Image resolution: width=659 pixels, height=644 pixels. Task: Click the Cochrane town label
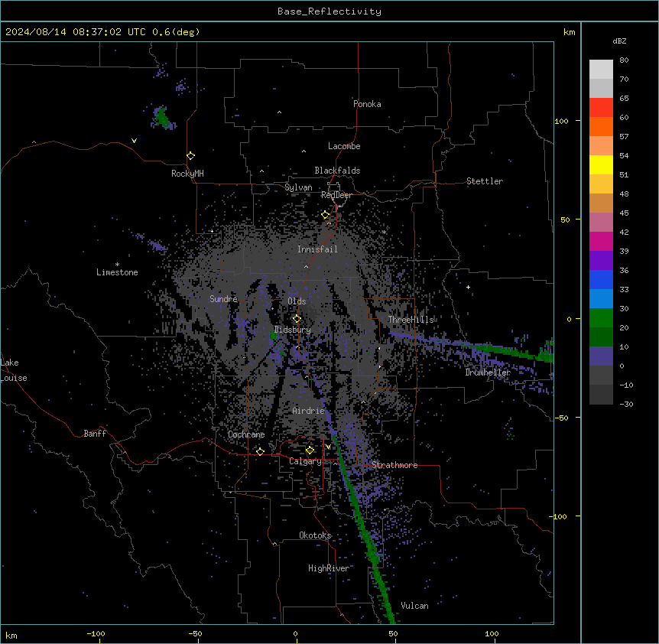click(246, 434)
